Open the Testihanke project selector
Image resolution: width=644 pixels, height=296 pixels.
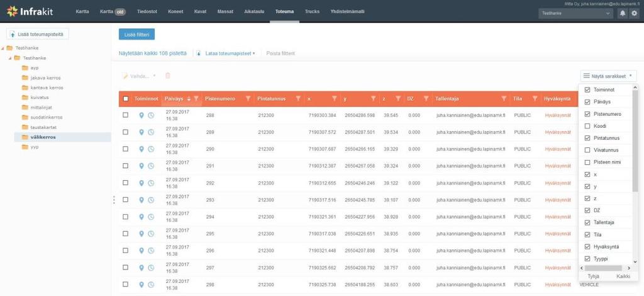576,13
